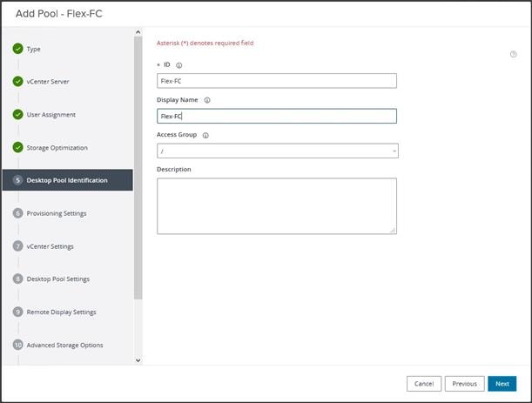Click the step 9 badge for Remote Display Settings
The height and width of the screenshot is (403, 532).
[17, 312]
